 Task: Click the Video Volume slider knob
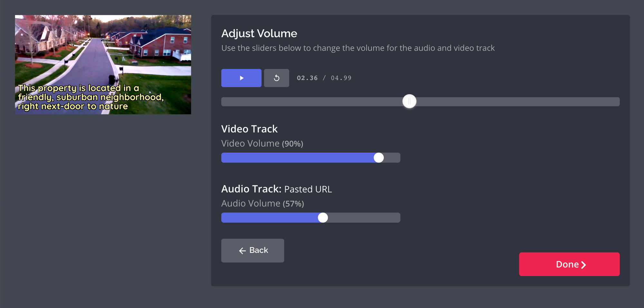[x=379, y=158]
